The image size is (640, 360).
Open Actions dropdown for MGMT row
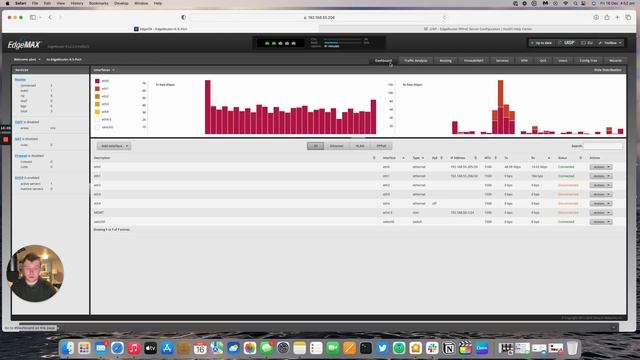(601, 213)
